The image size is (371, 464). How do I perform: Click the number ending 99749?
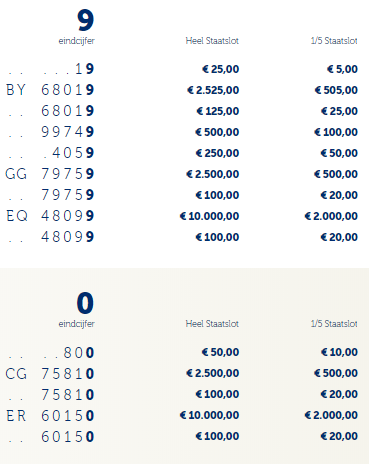[x=68, y=132]
